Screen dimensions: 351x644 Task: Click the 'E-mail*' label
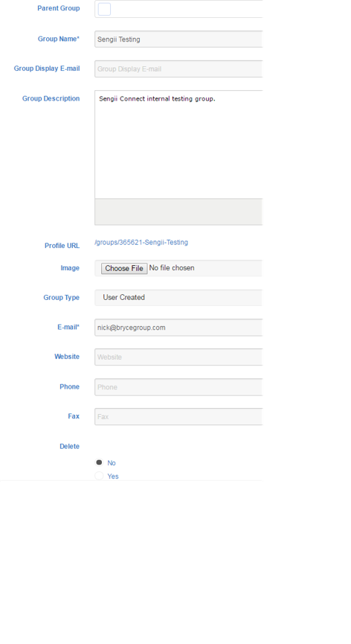click(68, 327)
